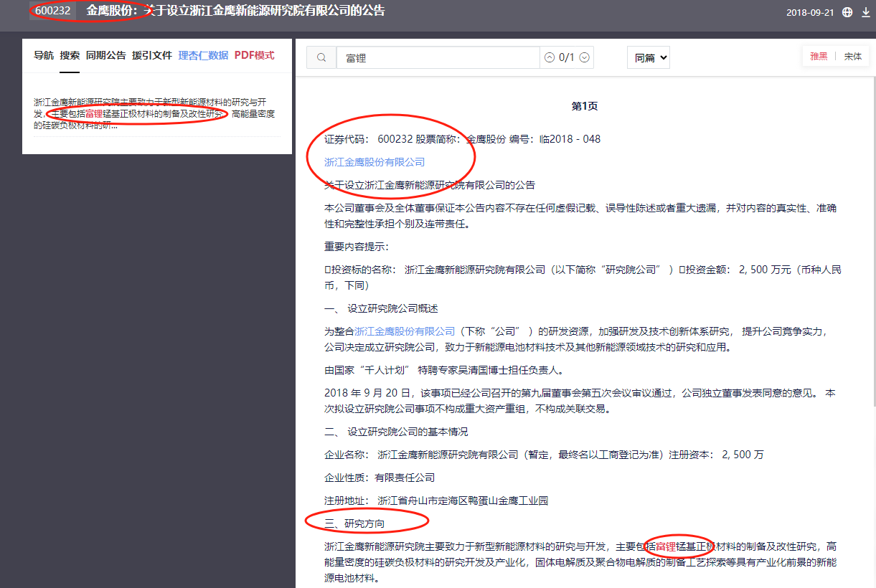Select the 搜索 tab

[x=70, y=55]
